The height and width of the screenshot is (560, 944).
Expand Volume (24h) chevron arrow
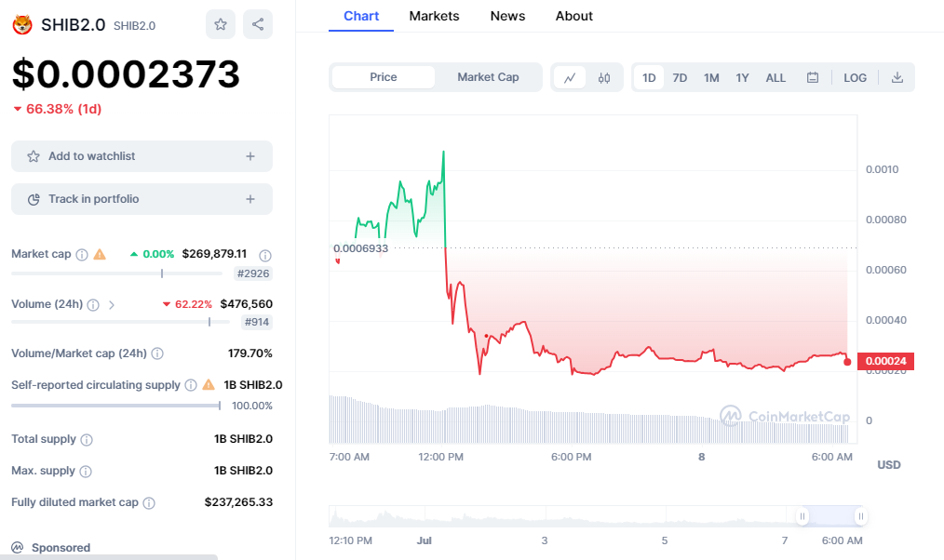(112, 305)
